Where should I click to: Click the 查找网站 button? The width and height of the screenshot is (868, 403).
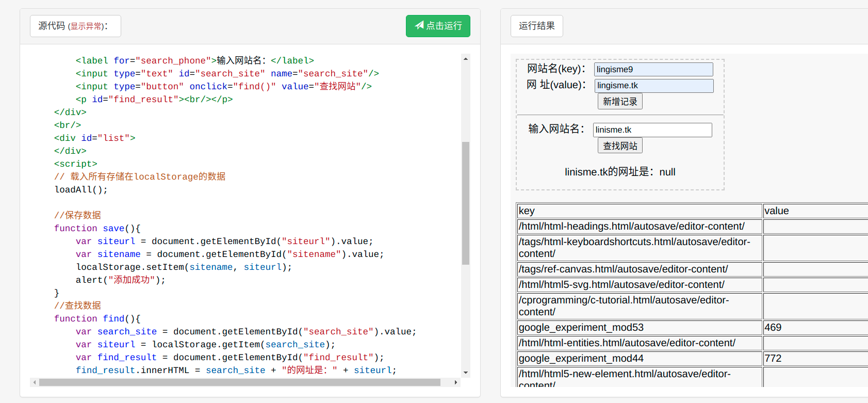click(x=620, y=146)
